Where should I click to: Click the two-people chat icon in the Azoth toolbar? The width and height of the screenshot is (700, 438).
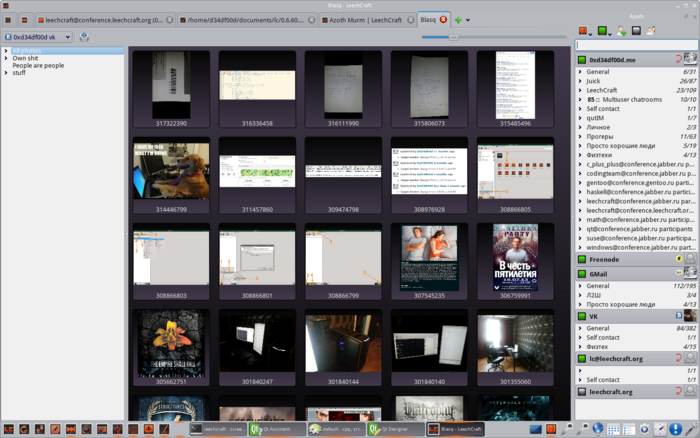tap(652, 31)
